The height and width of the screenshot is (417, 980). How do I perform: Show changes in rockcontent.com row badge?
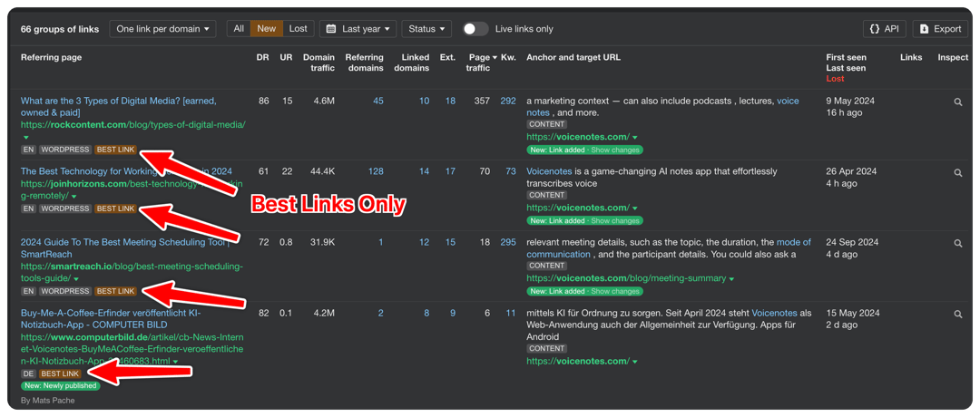pyautogui.click(x=615, y=150)
